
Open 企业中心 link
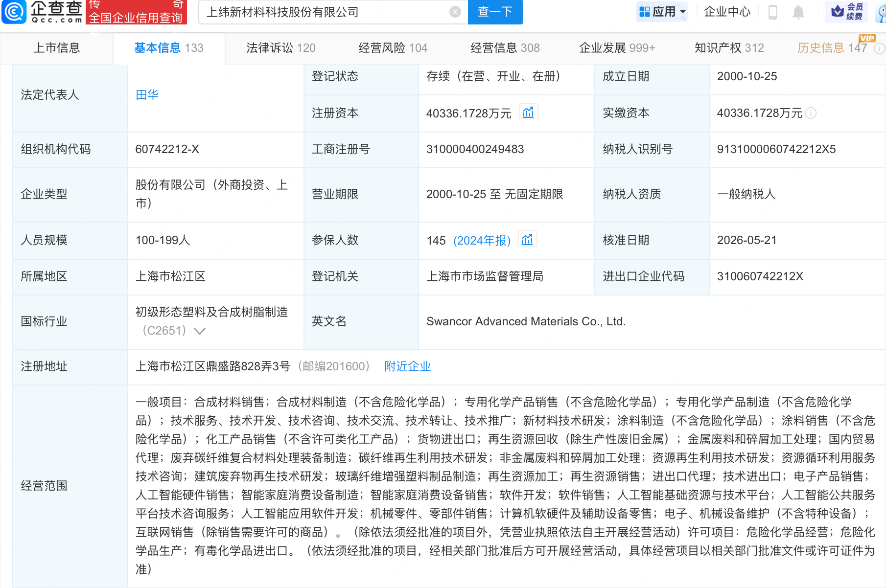click(x=727, y=12)
